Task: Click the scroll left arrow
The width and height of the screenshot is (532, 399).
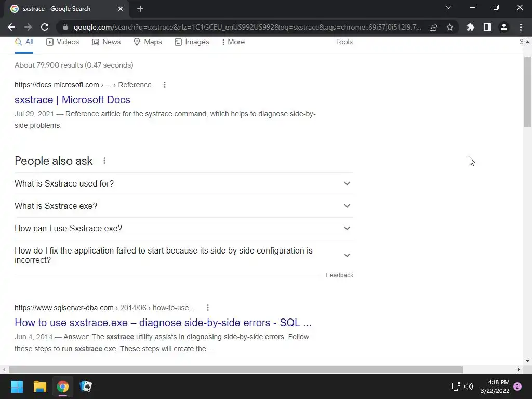Action: 4,369
